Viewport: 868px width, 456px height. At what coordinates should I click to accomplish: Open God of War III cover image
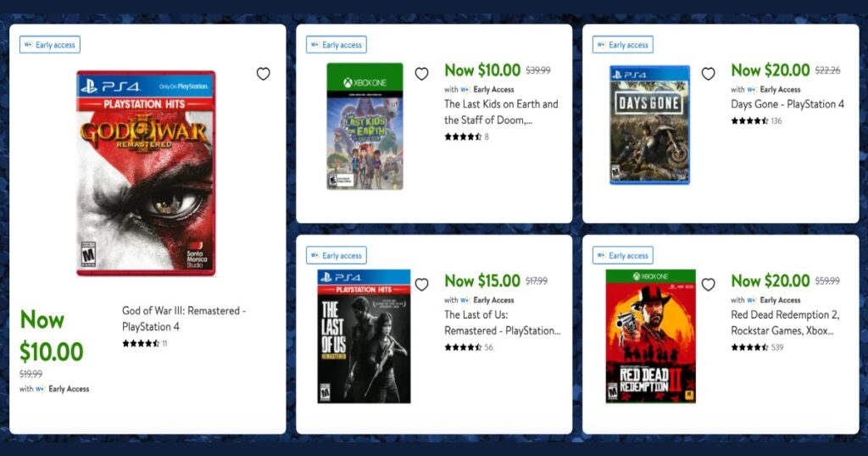[146, 173]
